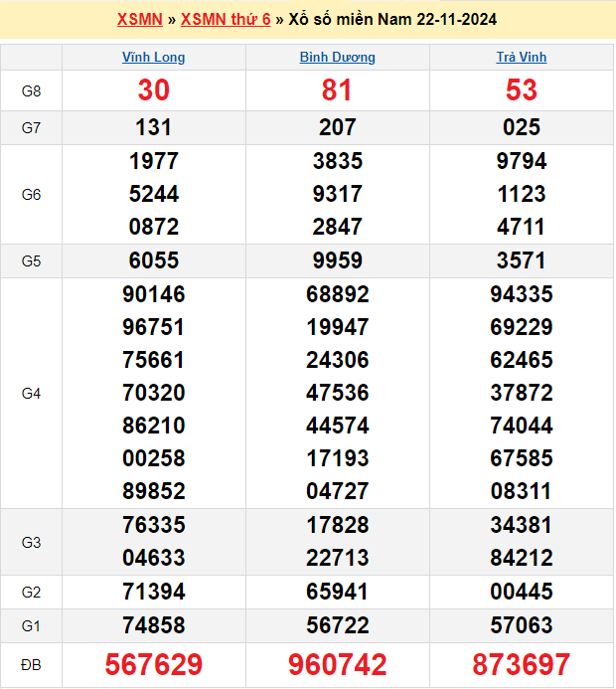Click the red G8 number 53
The image size is (616, 689).
click(x=521, y=90)
